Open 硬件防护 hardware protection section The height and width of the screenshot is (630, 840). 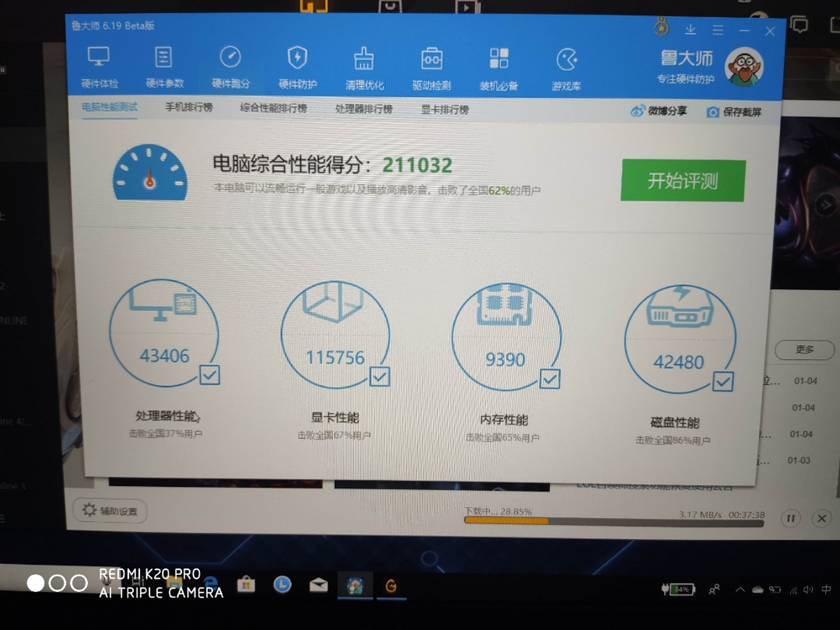(297, 68)
